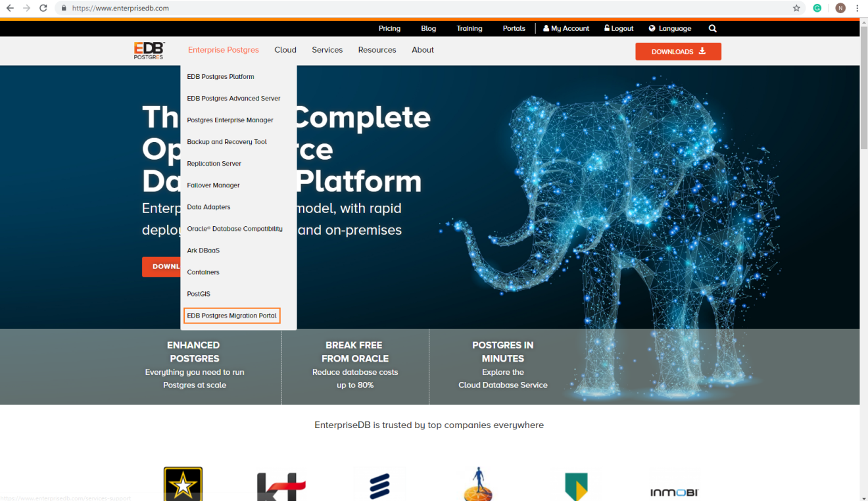This screenshot has height=501, width=868.
Task: Click the EDB Postgres logo
Action: [149, 51]
